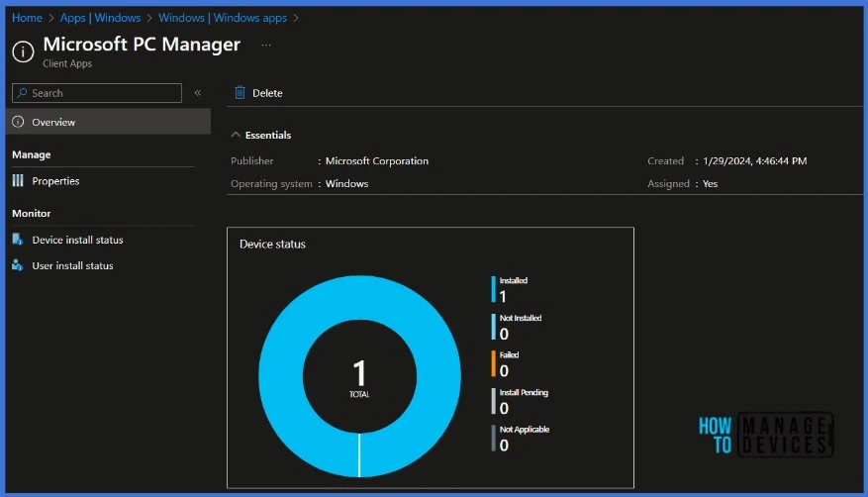Image resolution: width=868 pixels, height=497 pixels.
Task: Click publisher value Microsoft Corporation
Action: click(x=377, y=161)
